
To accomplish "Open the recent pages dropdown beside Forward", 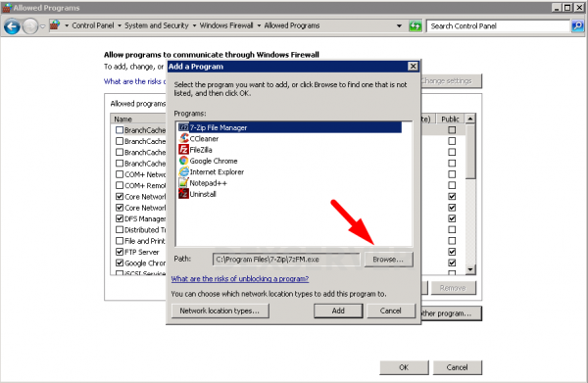I will coord(42,26).
